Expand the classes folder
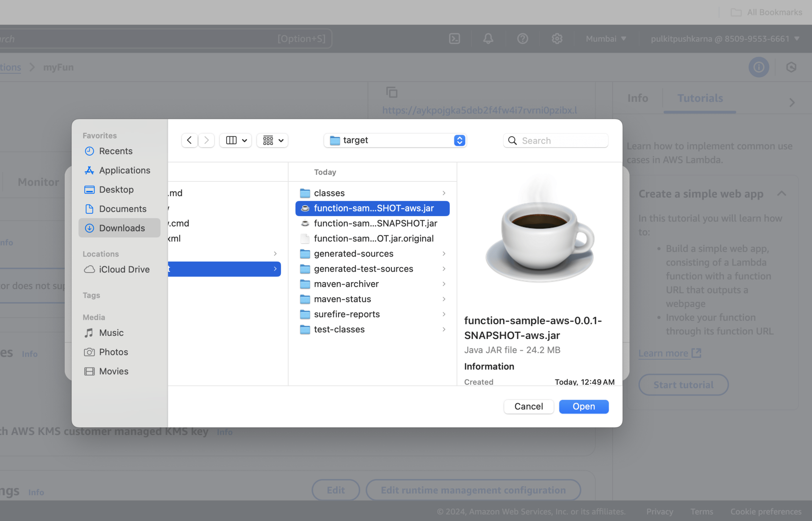The width and height of the screenshot is (812, 521). click(x=329, y=193)
